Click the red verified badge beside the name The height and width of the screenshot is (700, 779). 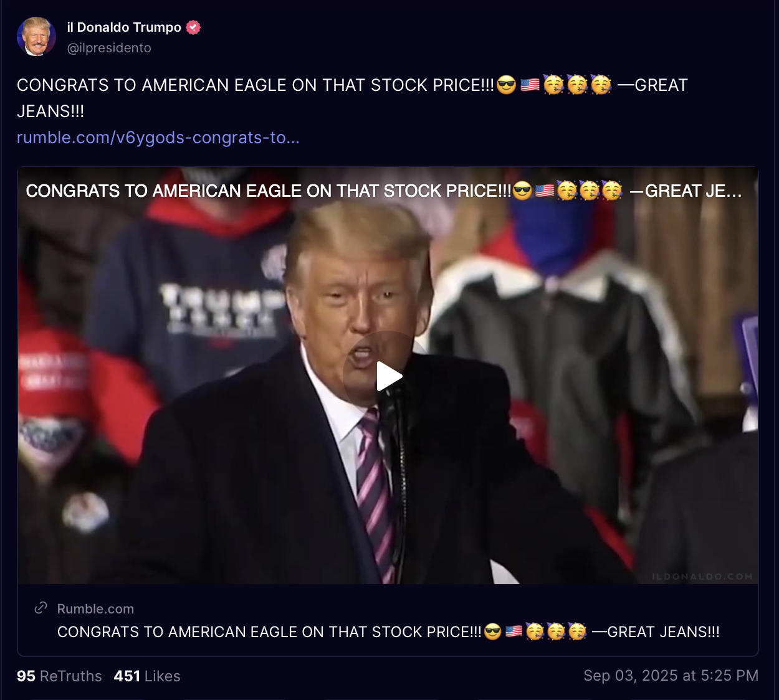tap(193, 27)
